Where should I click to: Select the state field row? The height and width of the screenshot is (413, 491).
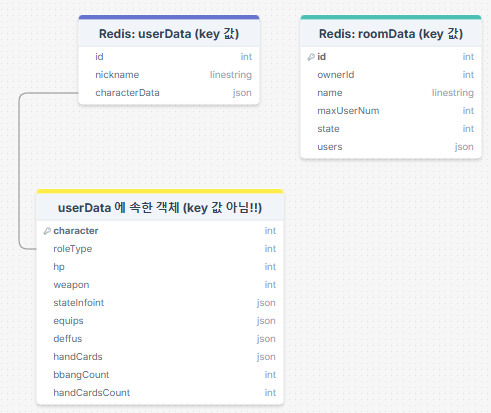point(391,129)
